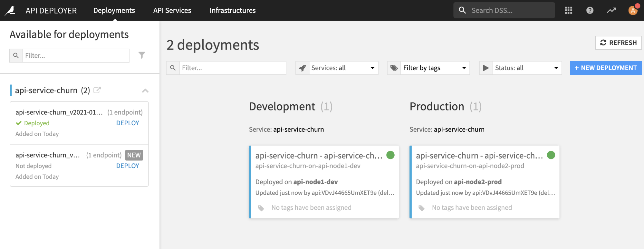The image size is (644, 249).
Task: Click the API DEPLOYER title
Action: pos(51,11)
